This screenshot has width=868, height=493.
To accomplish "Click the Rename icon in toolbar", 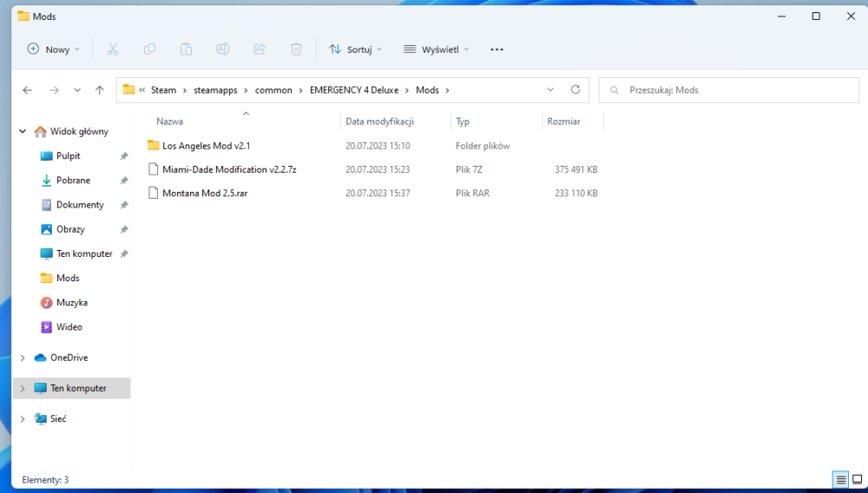I will click(x=222, y=49).
